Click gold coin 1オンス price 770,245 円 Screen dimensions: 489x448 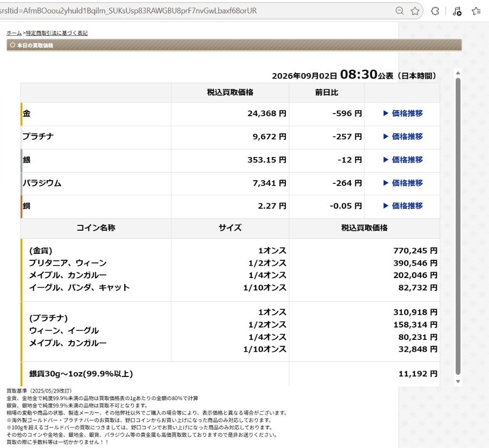coord(415,251)
